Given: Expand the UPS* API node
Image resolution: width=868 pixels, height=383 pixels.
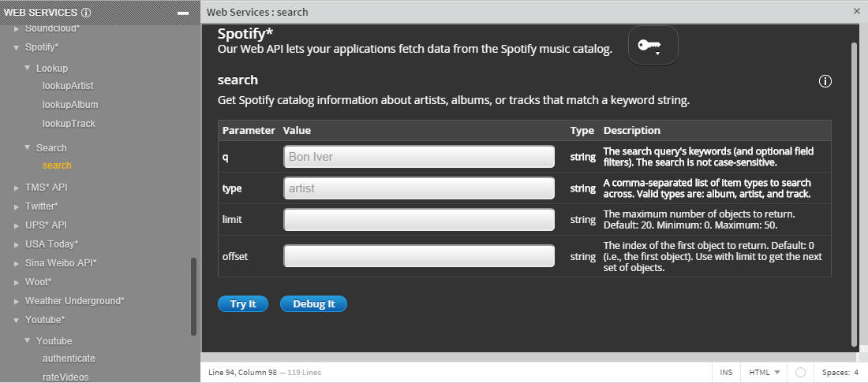Looking at the screenshot, I should click(17, 225).
